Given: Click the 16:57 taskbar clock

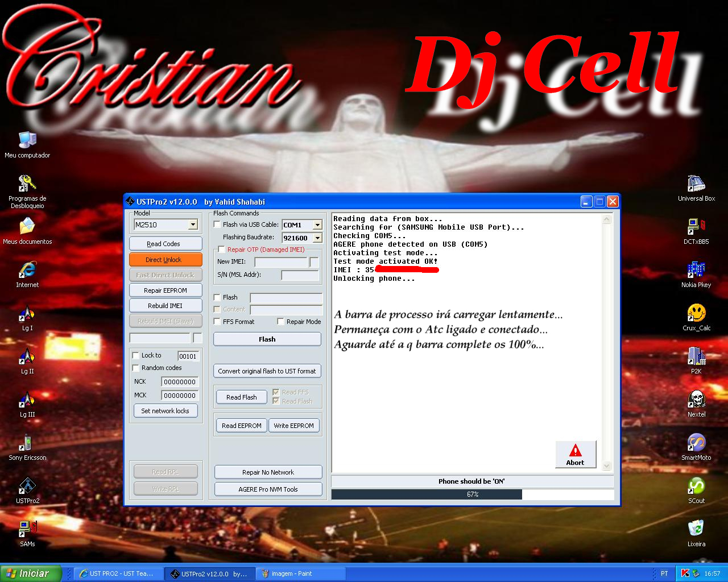Looking at the screenshot, I should pyautogui.click(x=712, y=573).
